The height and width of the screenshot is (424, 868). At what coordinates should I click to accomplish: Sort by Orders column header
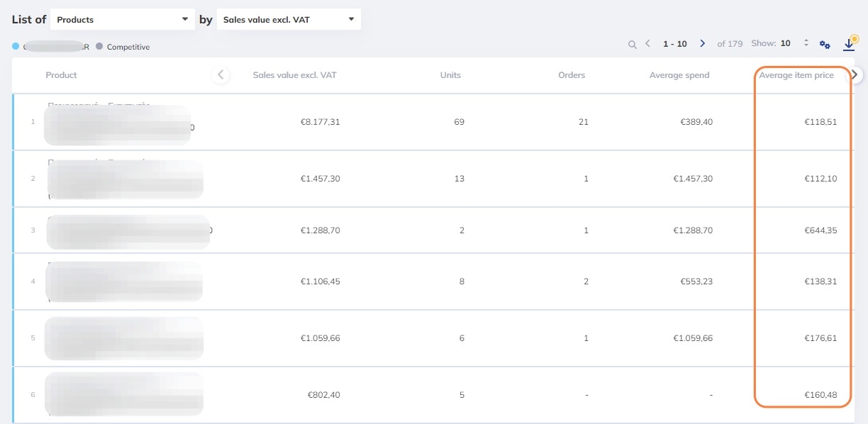click(572, 75)
